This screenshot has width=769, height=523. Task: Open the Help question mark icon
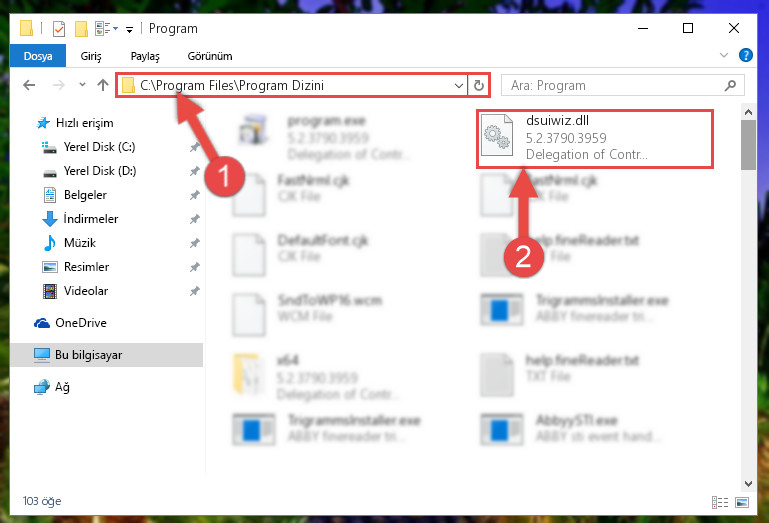pyautogui.click(x=745, y=55)
